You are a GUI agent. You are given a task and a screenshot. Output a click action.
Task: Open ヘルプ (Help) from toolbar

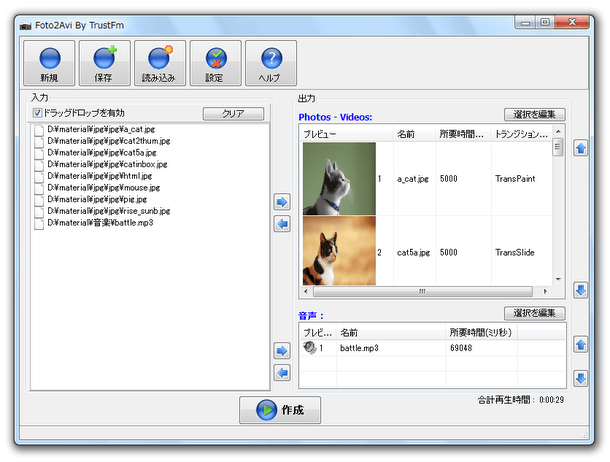pyautogui.click(x=271, y=63)
